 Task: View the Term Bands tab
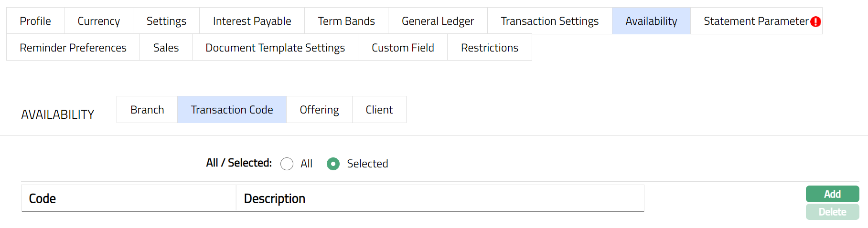pyautogui.click(x=346, y=21)
